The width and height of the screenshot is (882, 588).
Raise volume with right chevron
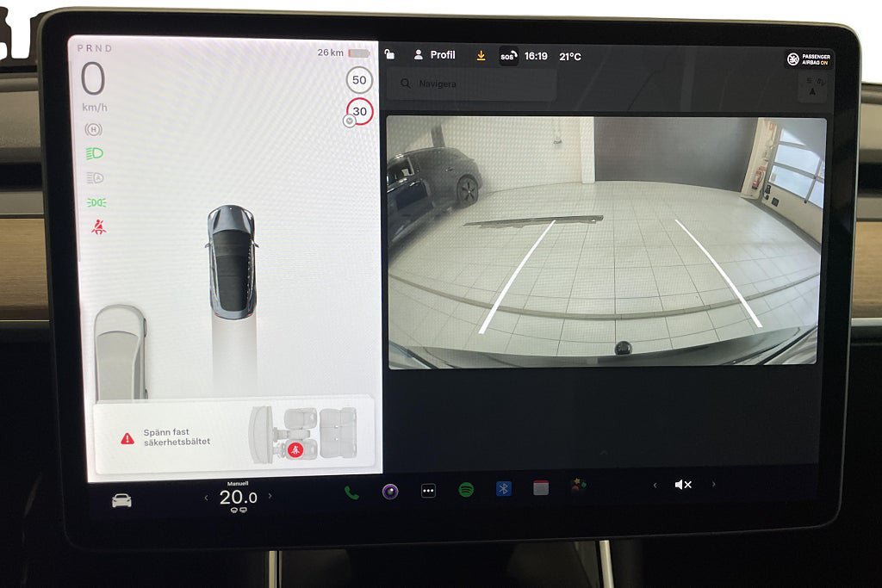point(714,484)
